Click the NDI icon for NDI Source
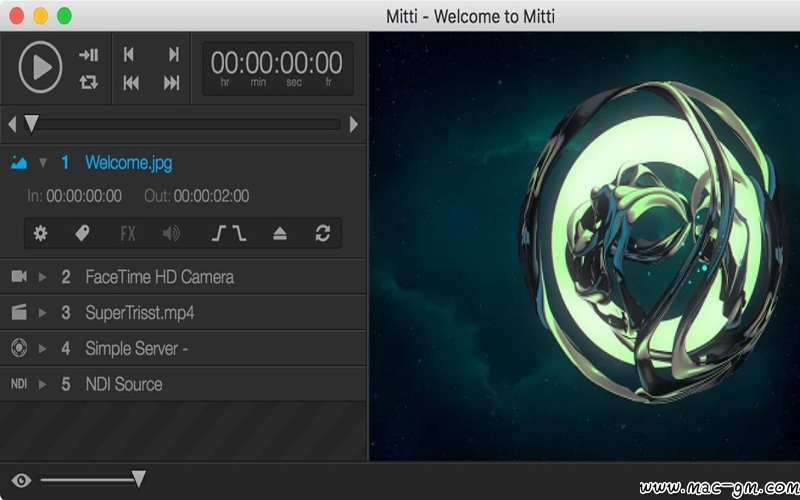 19,384
